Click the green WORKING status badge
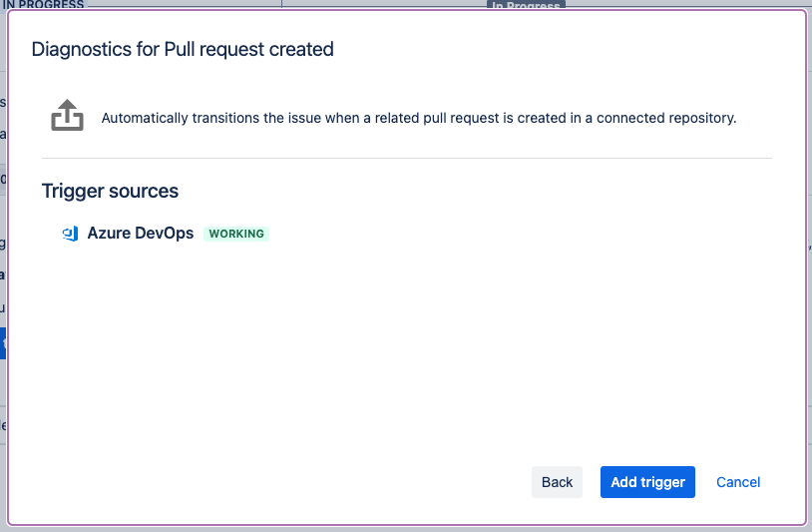812x532 pixels. [x=236, y=234]
